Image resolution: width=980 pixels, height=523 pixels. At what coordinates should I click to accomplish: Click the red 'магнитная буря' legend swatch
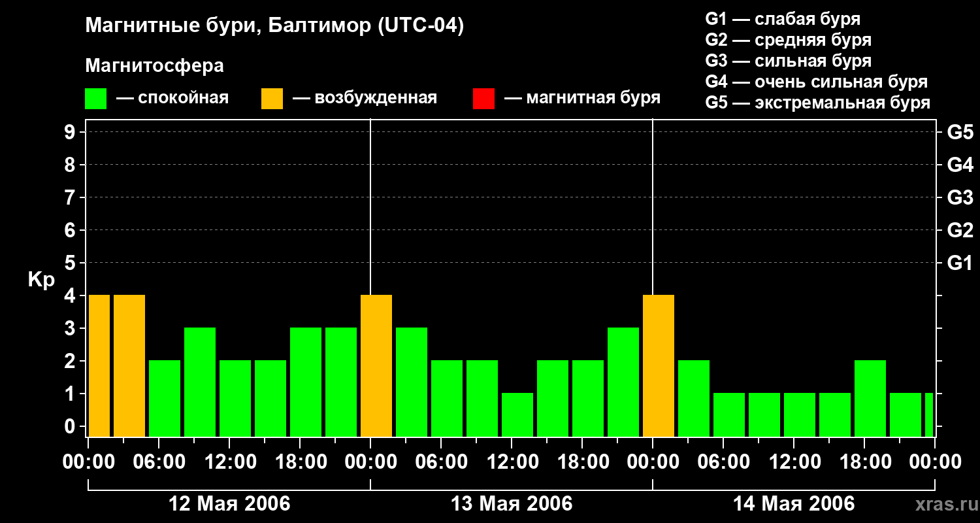pos(483,99)
